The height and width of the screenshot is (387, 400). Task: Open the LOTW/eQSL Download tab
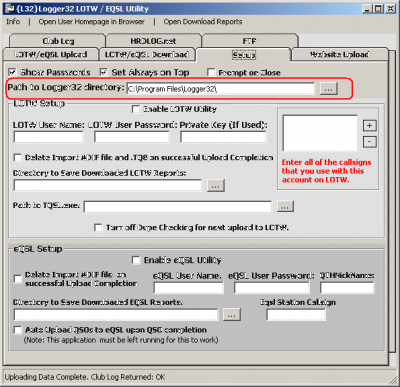coord(147,54)
